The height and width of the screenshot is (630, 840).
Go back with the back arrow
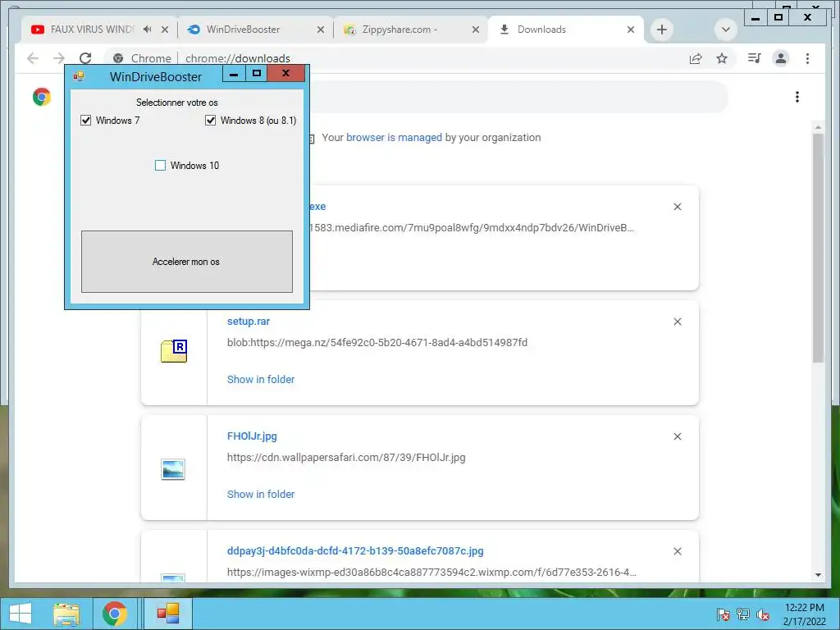click(x=33, y=58)
